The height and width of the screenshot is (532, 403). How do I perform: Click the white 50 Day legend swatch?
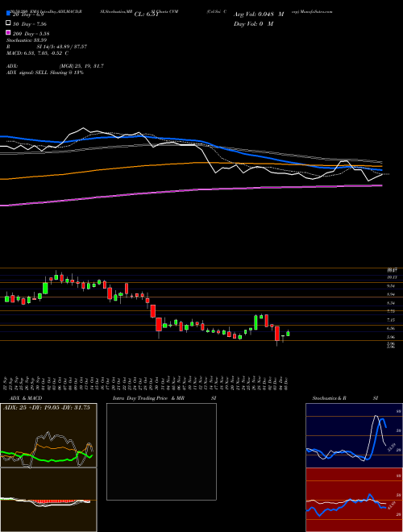pos(8,23)
